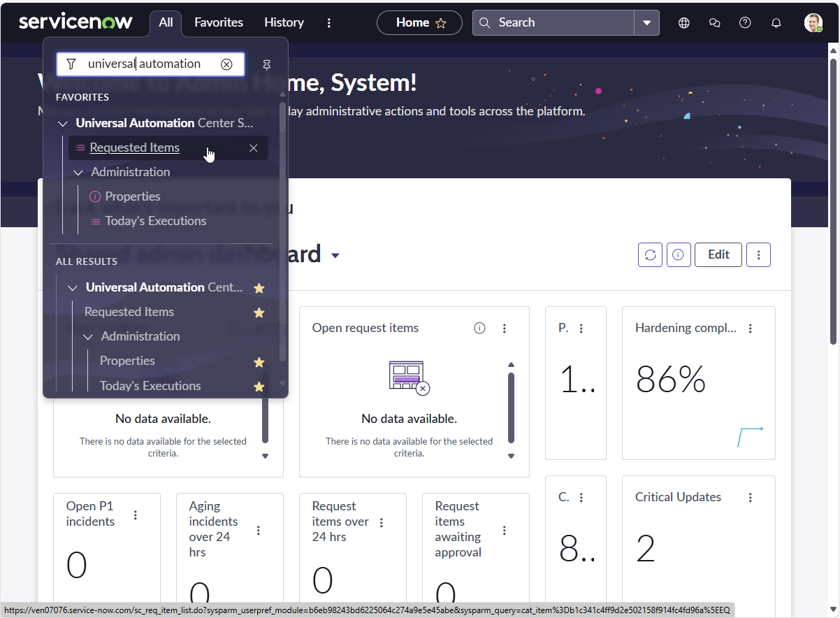Open the History tab
The height and width of the screenshot is (618, 840).
[284, 22]
